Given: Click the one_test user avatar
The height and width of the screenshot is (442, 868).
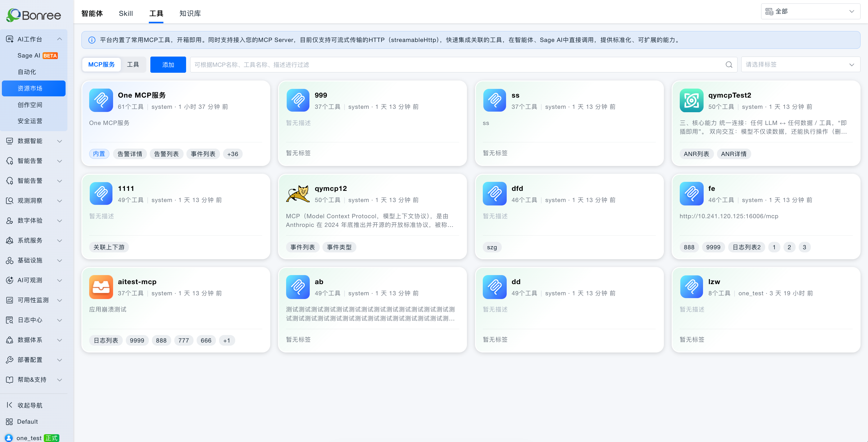Looking at the screenshot, I should [x=9, y=438].
